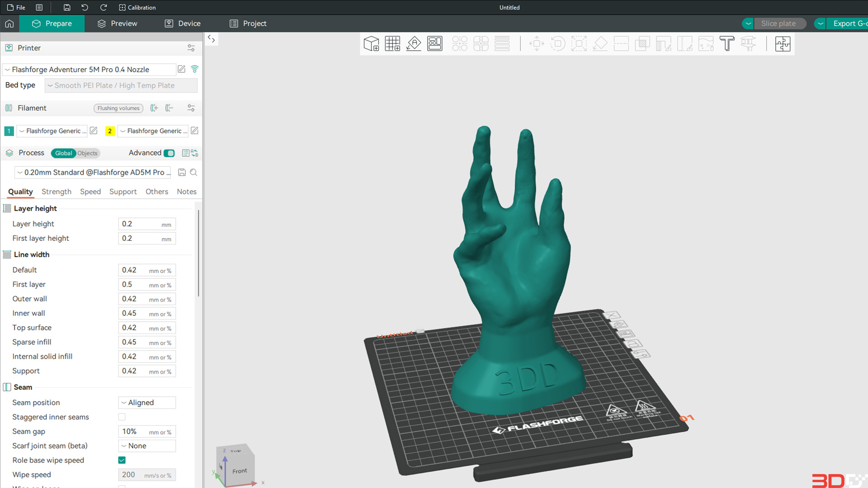
Task: Open the Scarf joint seam dropdown
Action: coord(147,446)
